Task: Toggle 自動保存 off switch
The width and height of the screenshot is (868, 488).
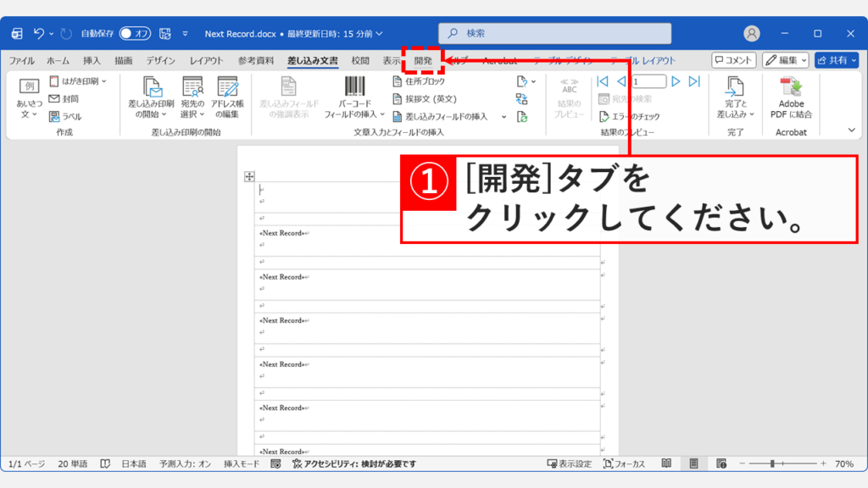Action: click(133, 33)
